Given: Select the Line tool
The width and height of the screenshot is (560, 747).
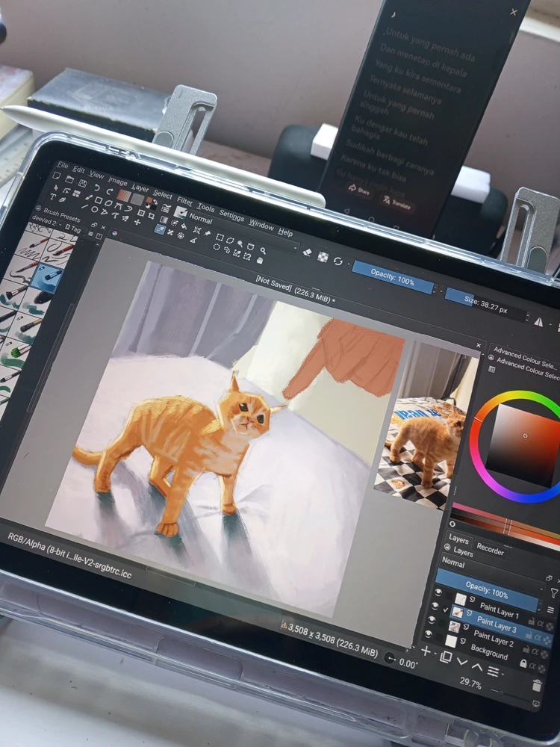Looking at the screenshot, I should click(x=84, y=207).
